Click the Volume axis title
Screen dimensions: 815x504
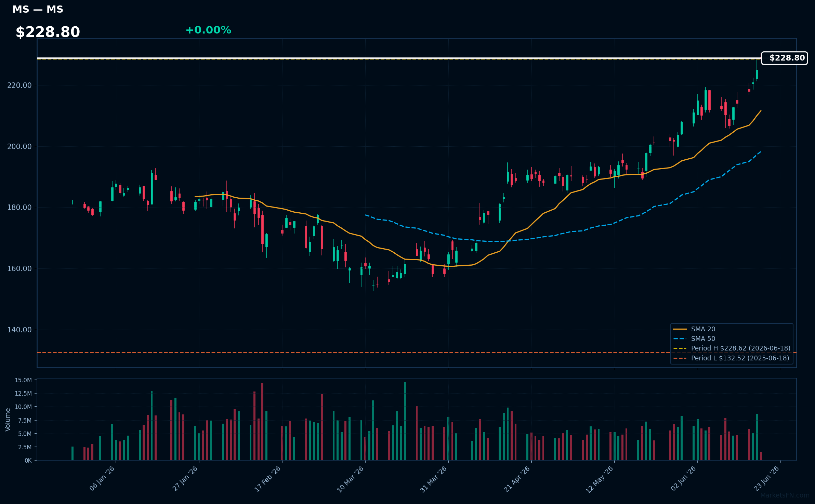(8, 420)
